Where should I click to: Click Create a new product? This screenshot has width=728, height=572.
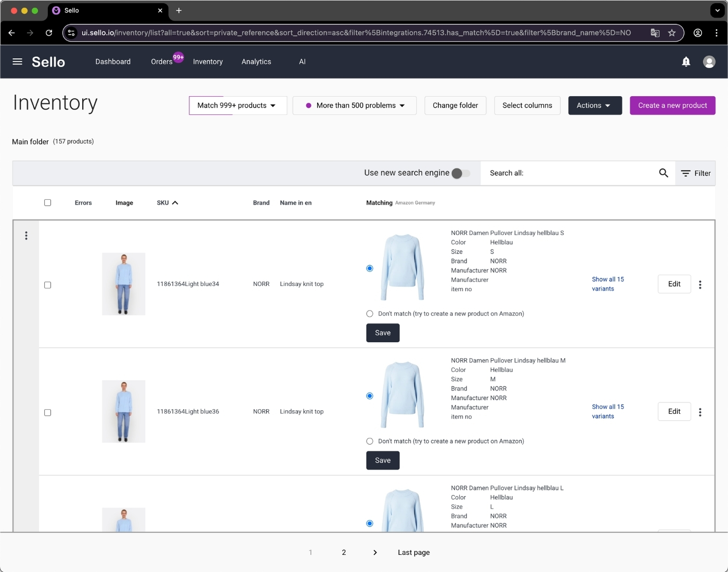[672, 105]
